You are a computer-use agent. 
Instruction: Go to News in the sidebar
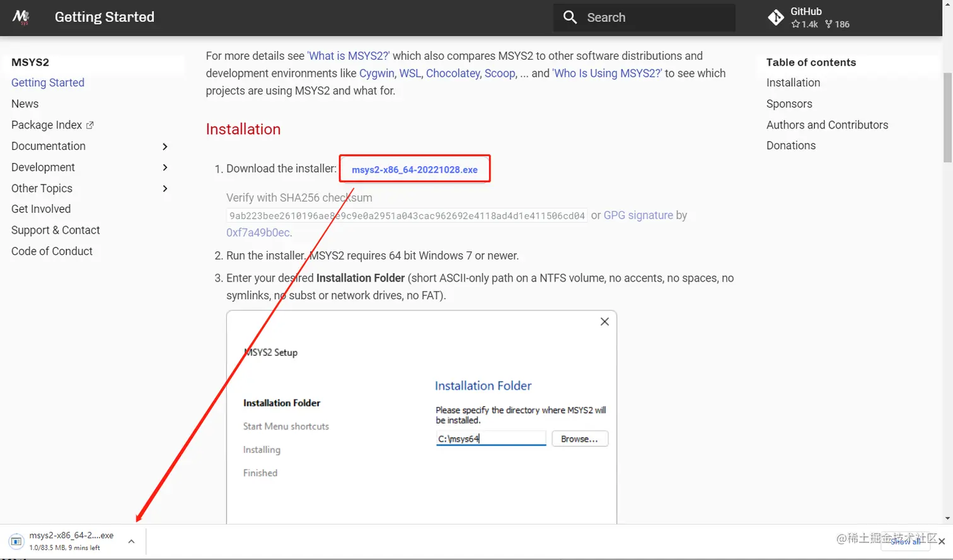pos(25,104)
